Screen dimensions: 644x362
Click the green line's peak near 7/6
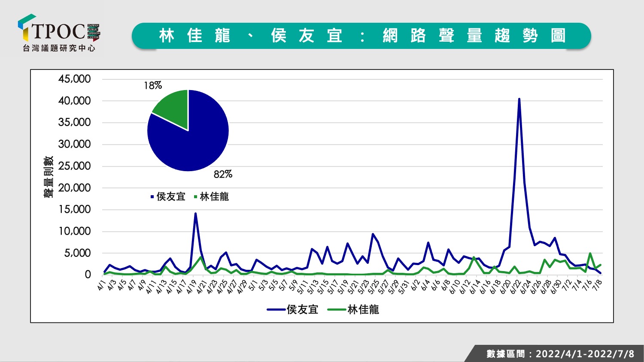pyautogui.click(x=590, y=253)
